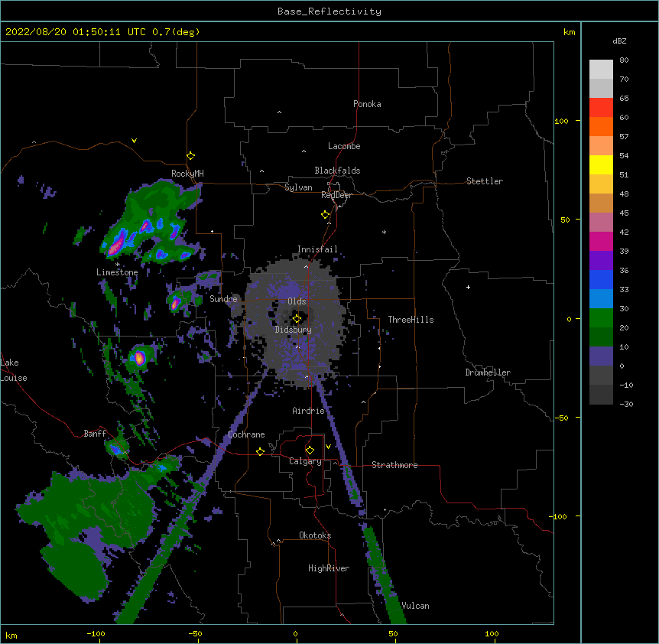Click the RockyMH label
This screenshot has width=659, height=644.
[x=187, y=174]
